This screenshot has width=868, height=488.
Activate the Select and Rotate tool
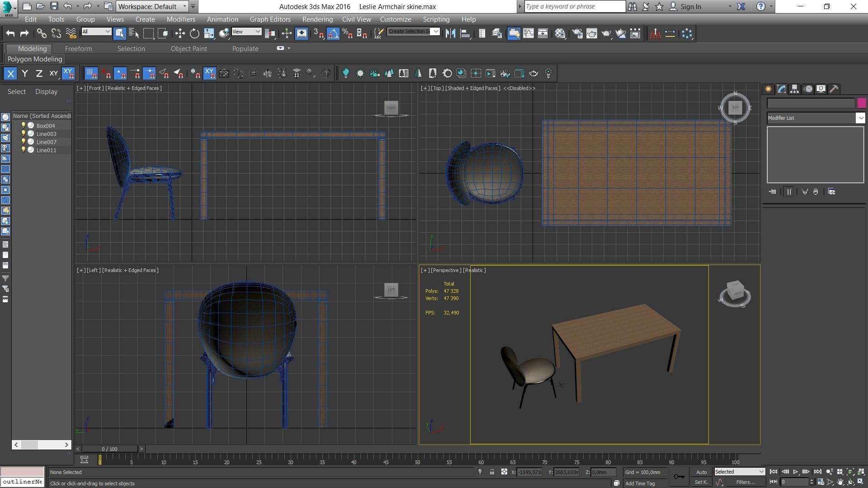coord(194,33)
